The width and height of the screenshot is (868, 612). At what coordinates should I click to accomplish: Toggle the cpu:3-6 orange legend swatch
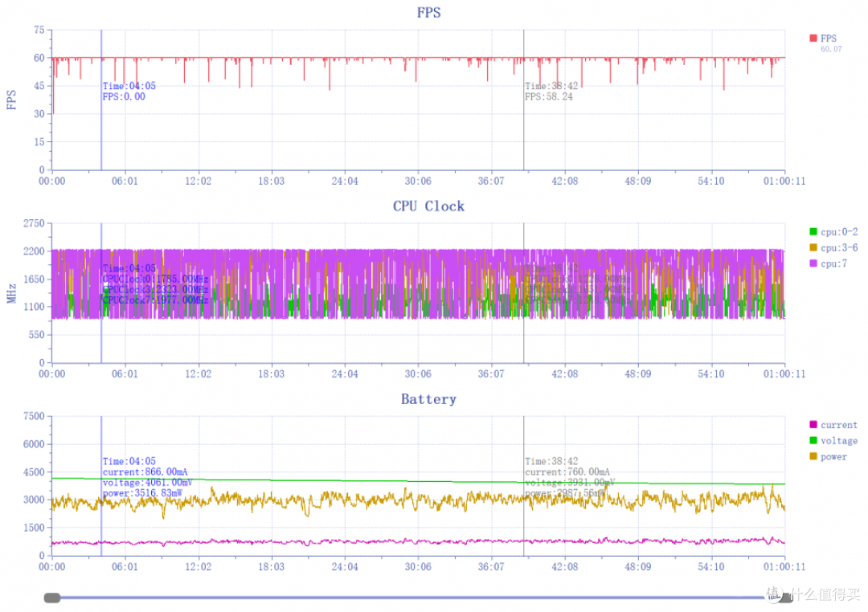(813, 247)
